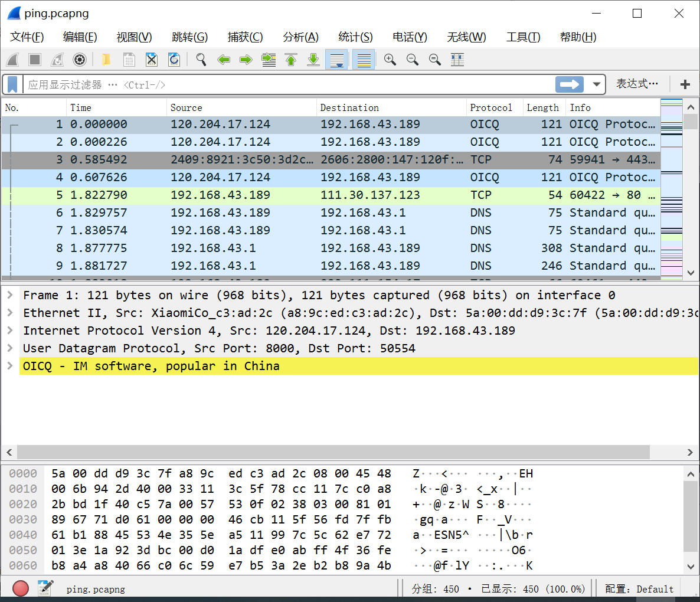Restart the current capture
The height and width of the screenshot is (602, 700).
57,59
